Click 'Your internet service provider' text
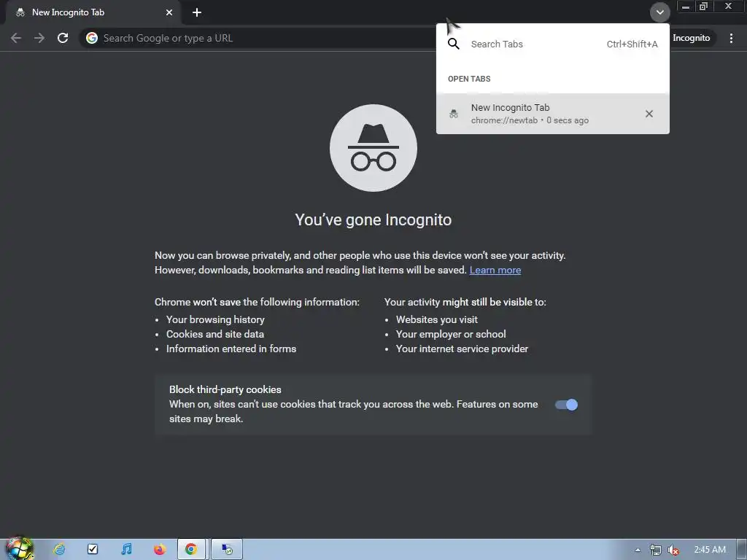 point(462,349)
